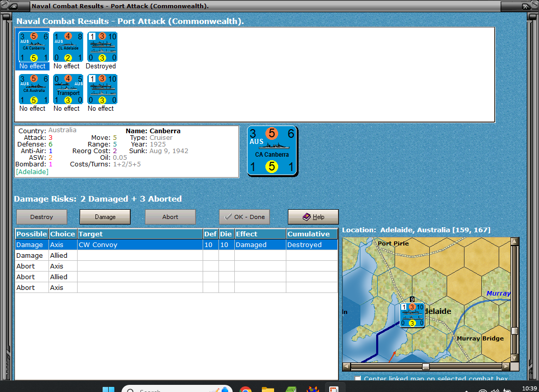
Task: Click the Choice column header
Action: pos(63,234)
